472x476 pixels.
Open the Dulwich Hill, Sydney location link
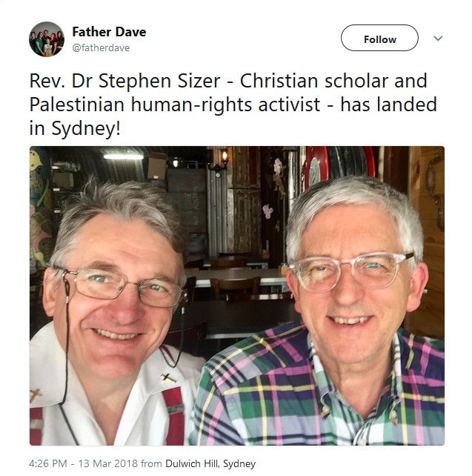pos(210,463)
